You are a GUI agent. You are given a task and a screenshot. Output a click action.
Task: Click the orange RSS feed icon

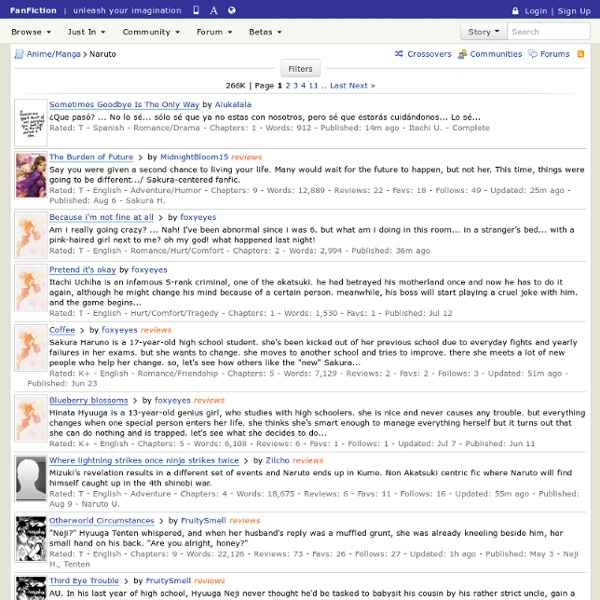580,54
